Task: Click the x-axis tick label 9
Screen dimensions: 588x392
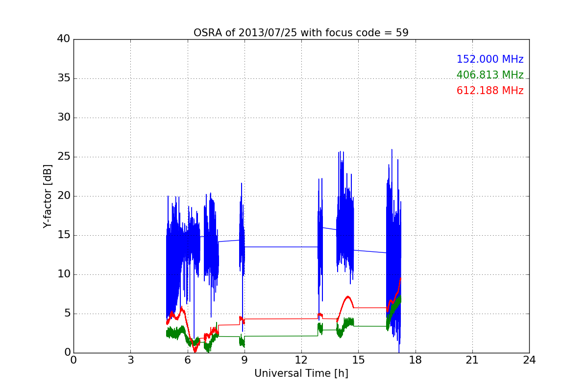Action: [244, 360]
